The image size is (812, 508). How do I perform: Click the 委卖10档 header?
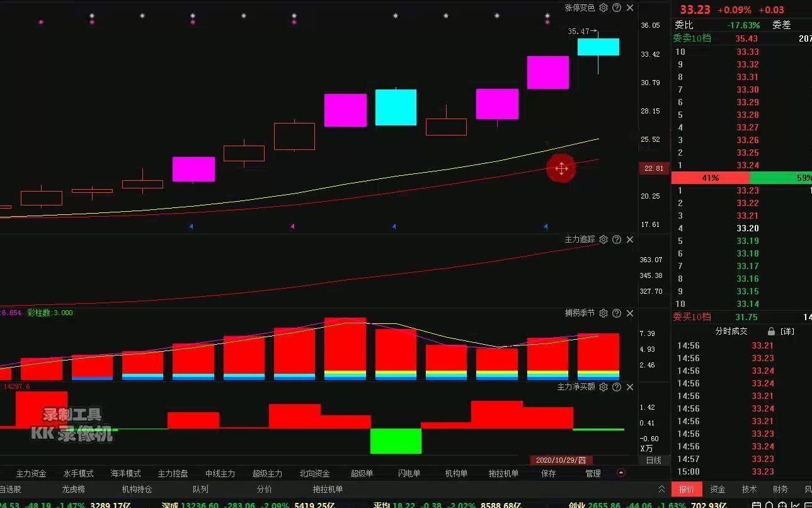click(692, 38)
